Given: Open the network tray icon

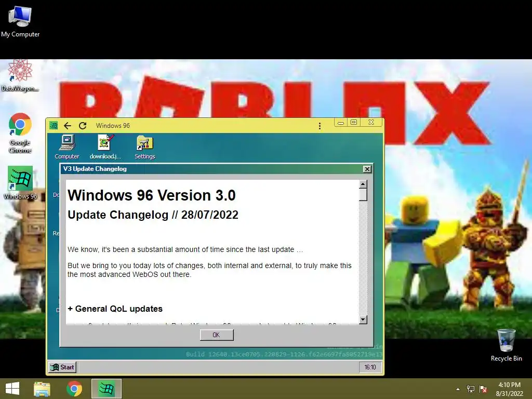Looking at the screenshot, I should (x=471, y=389).
